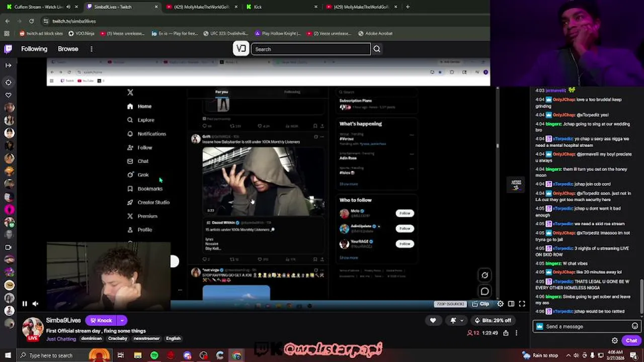Open the stream Clip button
This screenshot has height=362, width=644.
tap(480, 304)
